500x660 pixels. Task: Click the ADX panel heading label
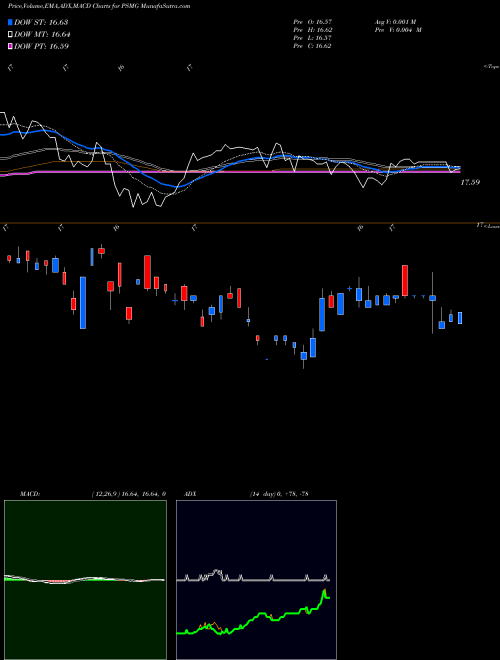coord(190,493)
